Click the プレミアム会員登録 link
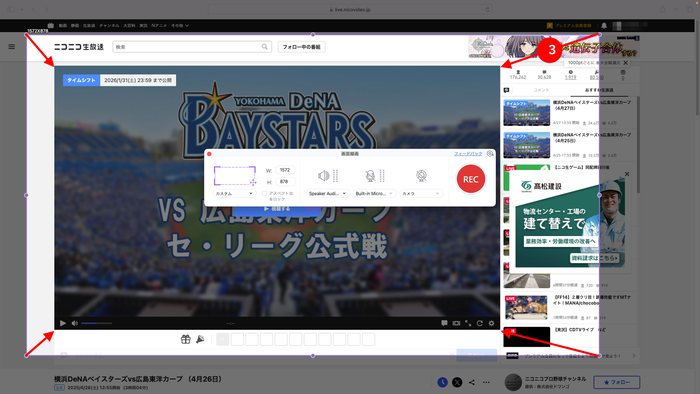The image size is (700, 394). (x=569, y=25)
